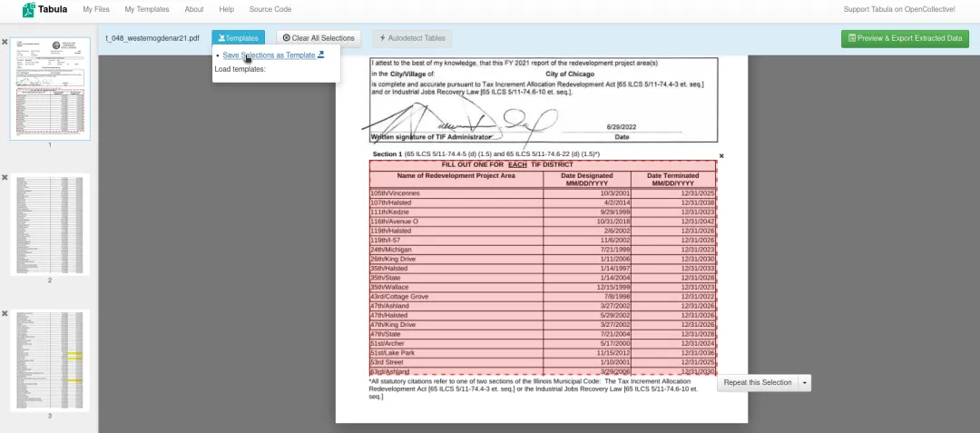Click the Tabula logo icon
The height and width of the screenshot is (433, 980).
(x=29, y=9)
